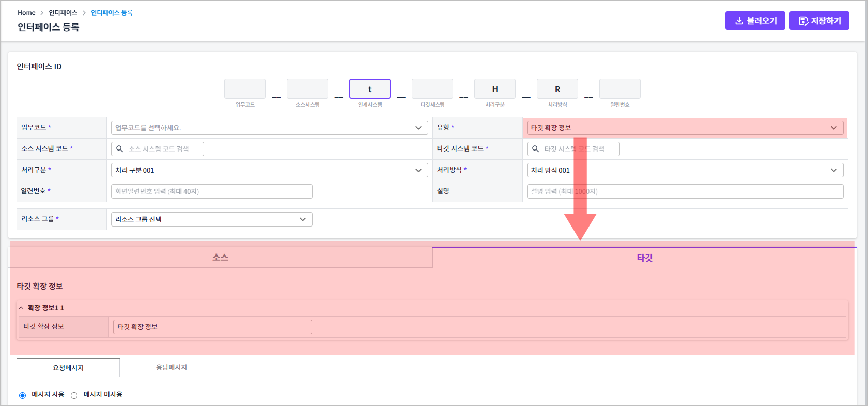This screenshot has height=406, width=868.
Task: Click the 일련번호 input field
Action: point(212,191)
